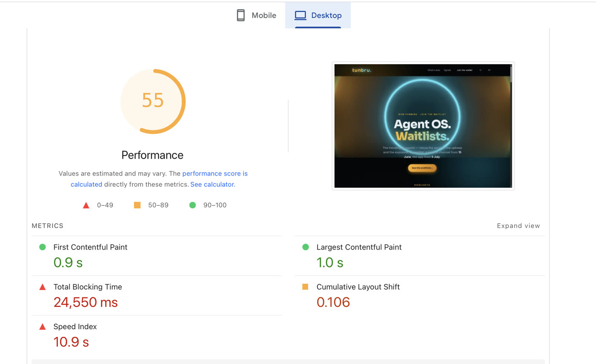Viewport: 596px width, 364px height.
Task: Click the "24,550 ms" metric value
Action: point(86,302)
